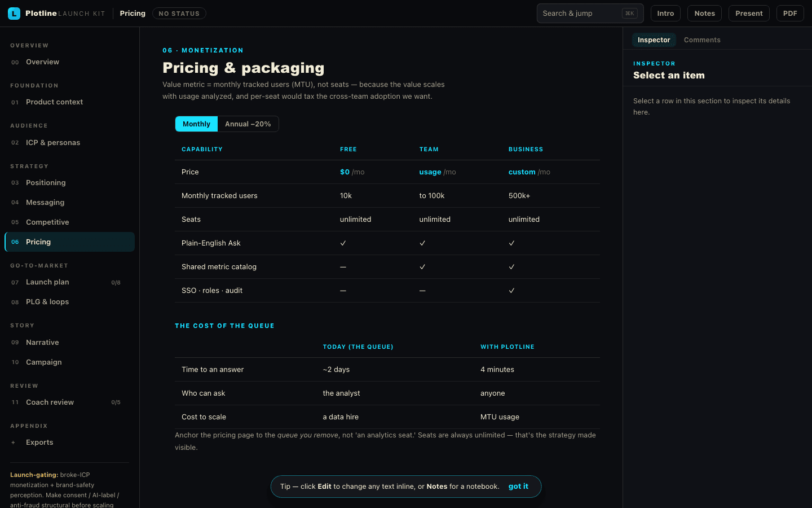Switch pricing to Annual –20% billing
The width and height of the screenshot is (812, 508).
(x=248, y=124)
